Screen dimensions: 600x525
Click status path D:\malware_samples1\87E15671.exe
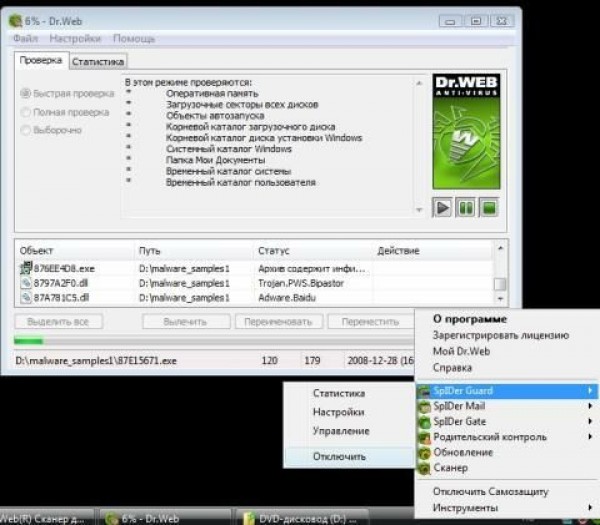click(x=96, y=361)
